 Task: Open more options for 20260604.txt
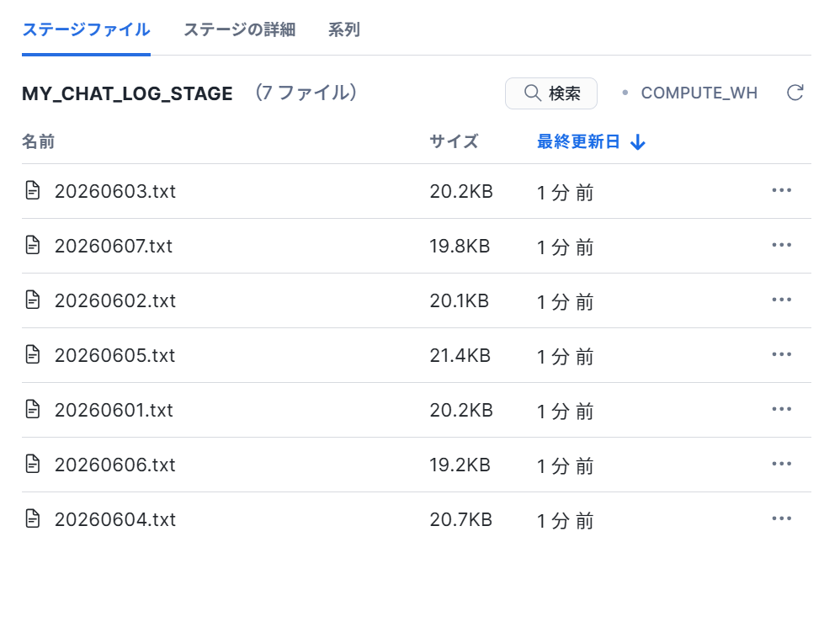pyautogui.click(x=782, y=518)
